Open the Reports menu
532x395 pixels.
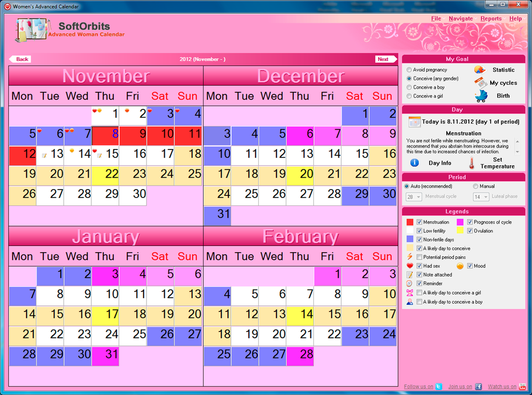[491, 18]
